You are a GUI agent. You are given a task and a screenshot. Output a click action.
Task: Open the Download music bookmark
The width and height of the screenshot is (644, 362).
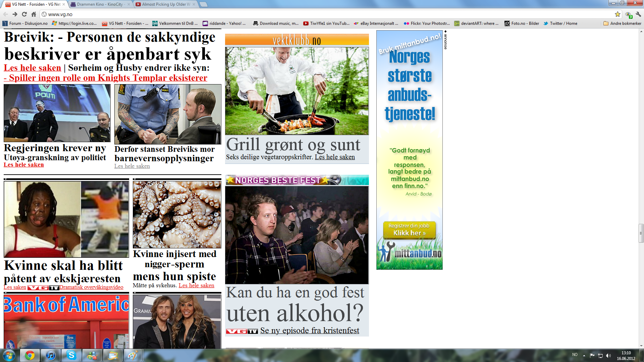point(276,23)
